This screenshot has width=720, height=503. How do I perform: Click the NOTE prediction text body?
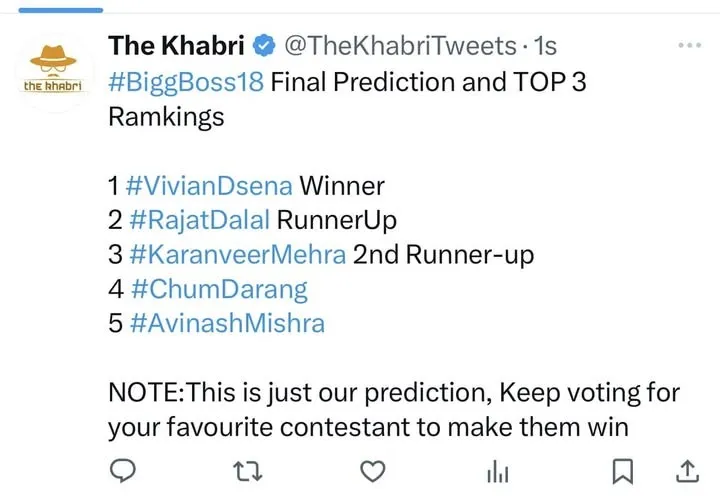point(394,410)
